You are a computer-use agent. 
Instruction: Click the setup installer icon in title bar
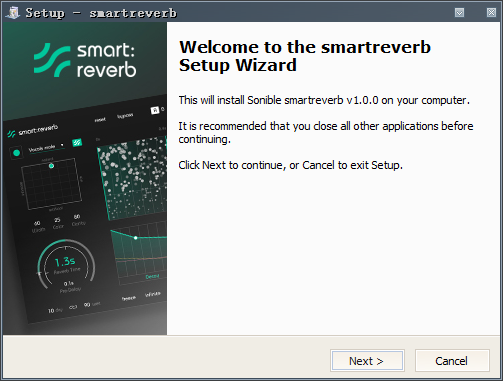(x=13, y=13)
